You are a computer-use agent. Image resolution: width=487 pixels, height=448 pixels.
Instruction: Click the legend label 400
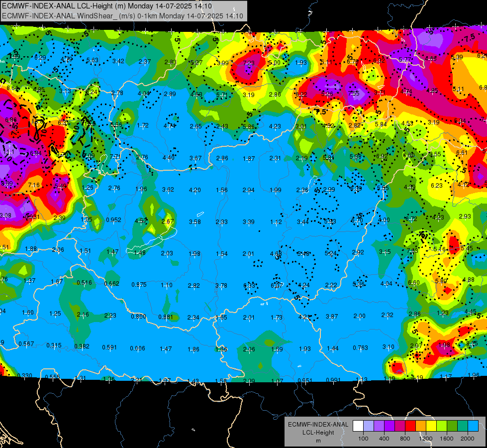(384, 439)
